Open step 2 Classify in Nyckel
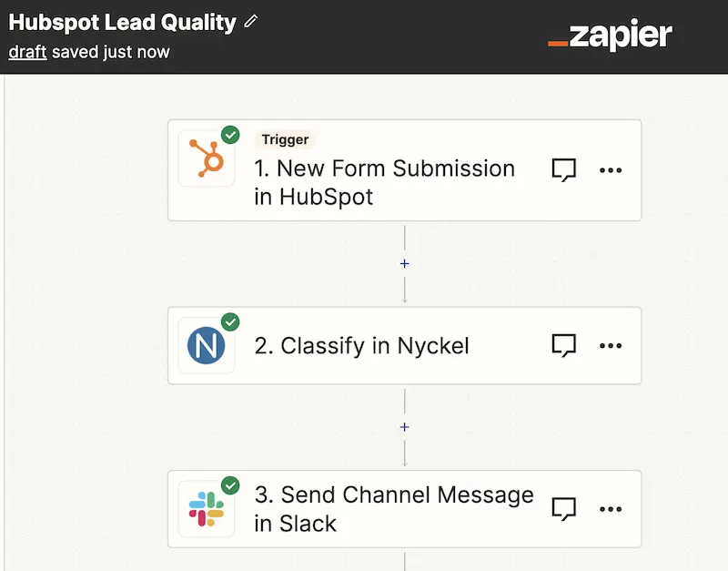Viewport: 728px width, 571px height. click(404, 346)
